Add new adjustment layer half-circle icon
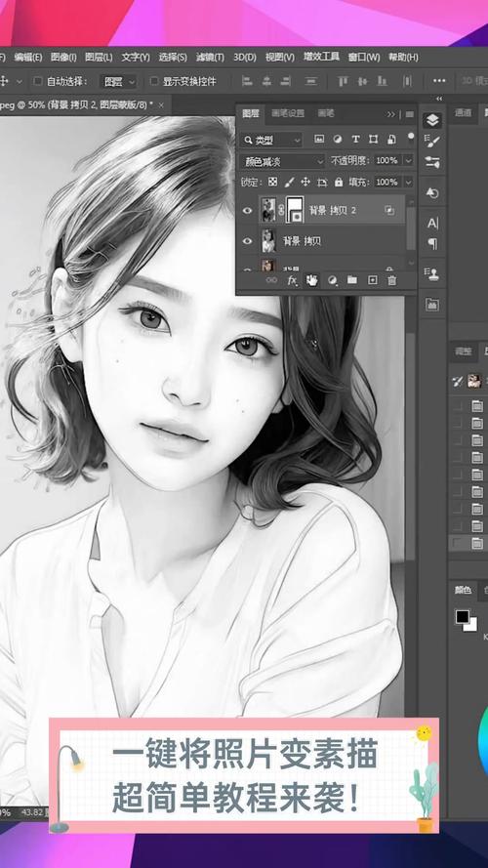 [333, 280]
